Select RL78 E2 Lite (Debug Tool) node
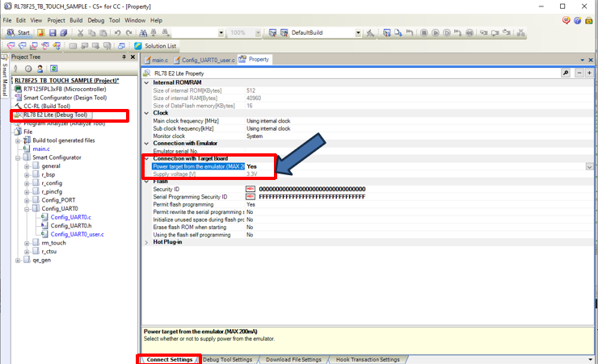598x364 pixels. tap(55, 115)
